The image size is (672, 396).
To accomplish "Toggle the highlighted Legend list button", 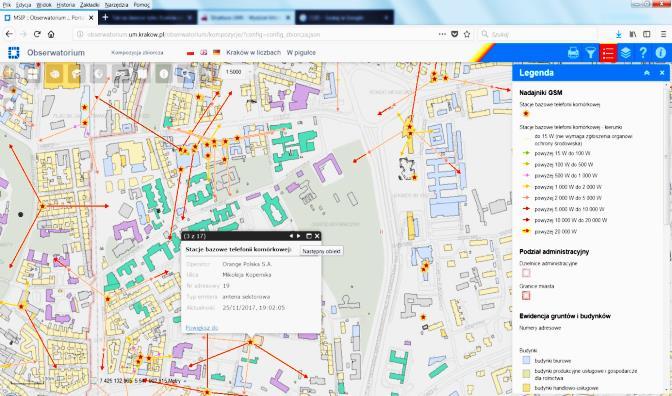I will tap(608, 53).
